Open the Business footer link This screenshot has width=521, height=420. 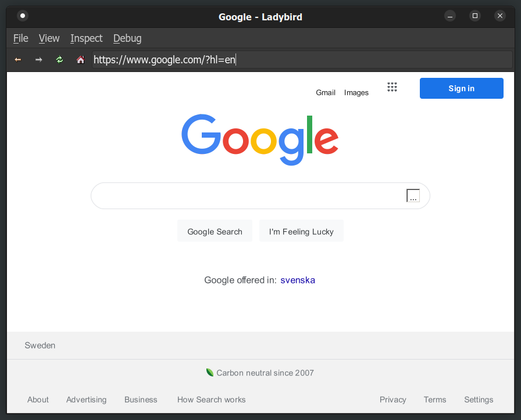click(141, 400)
